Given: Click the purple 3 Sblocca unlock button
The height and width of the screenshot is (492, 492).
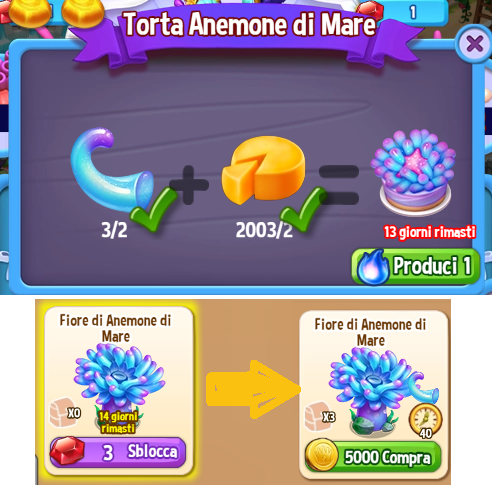Looking at the screenshot, I should tap(118, 452).
